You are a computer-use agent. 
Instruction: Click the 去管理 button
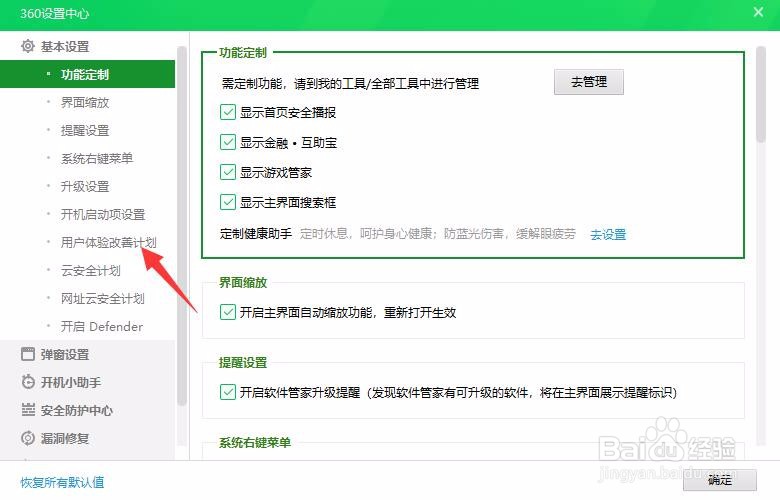588,82
